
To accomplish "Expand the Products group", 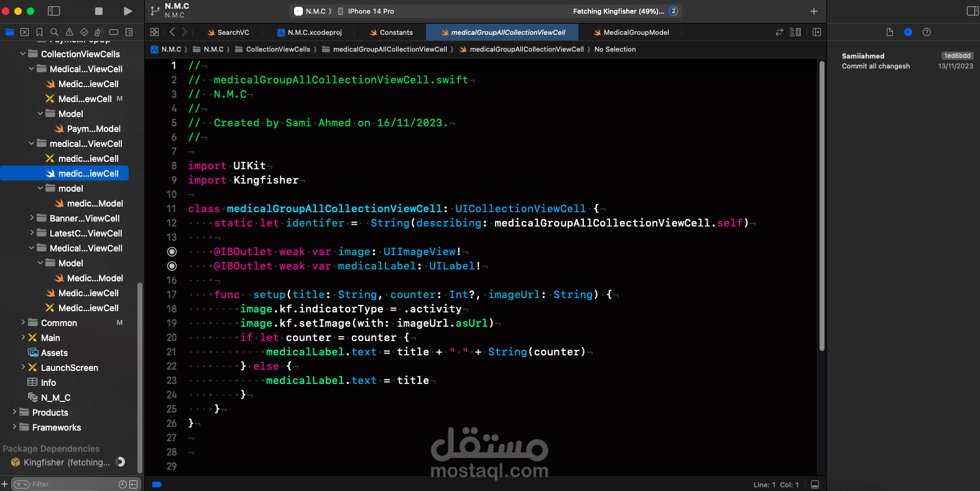I will pyautogui.click(x=14, y=413).
